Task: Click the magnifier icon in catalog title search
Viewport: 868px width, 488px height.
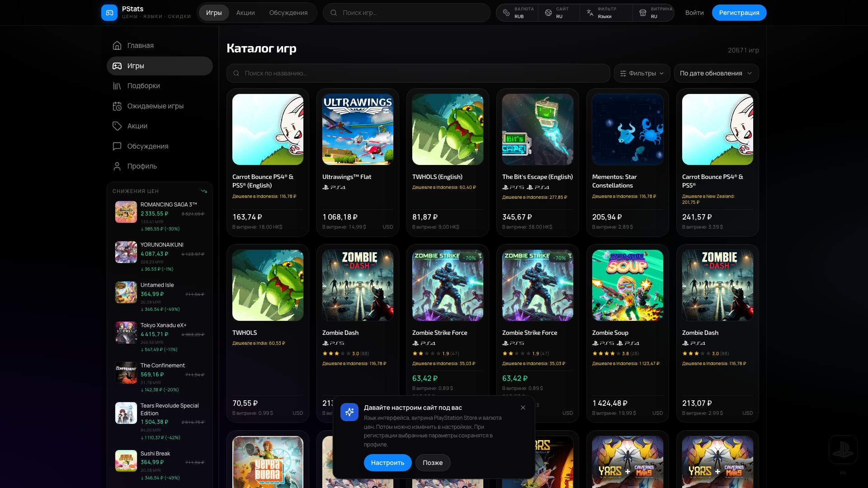Action: coord(236,73)
